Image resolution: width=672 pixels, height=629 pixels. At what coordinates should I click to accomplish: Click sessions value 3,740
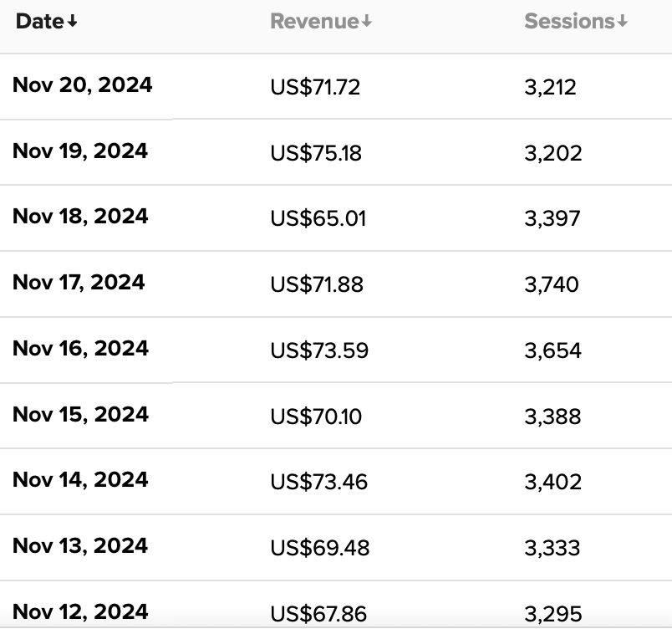[552, 284]
